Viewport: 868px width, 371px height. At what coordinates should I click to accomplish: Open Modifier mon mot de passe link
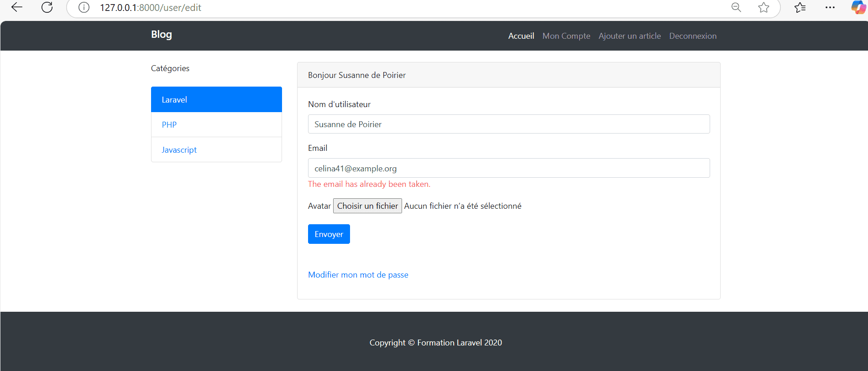[x=358, y=275]
